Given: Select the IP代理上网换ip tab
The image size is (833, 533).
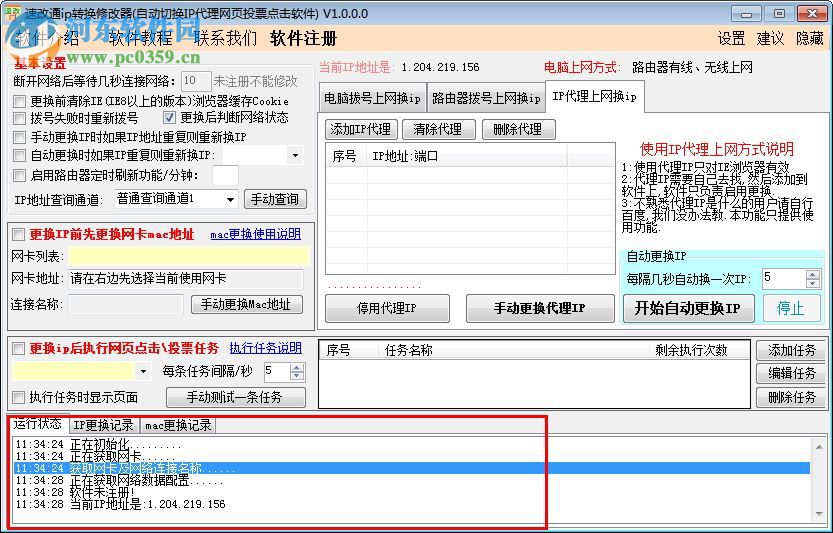Looking at the screenshot, I should click(594, 96).
